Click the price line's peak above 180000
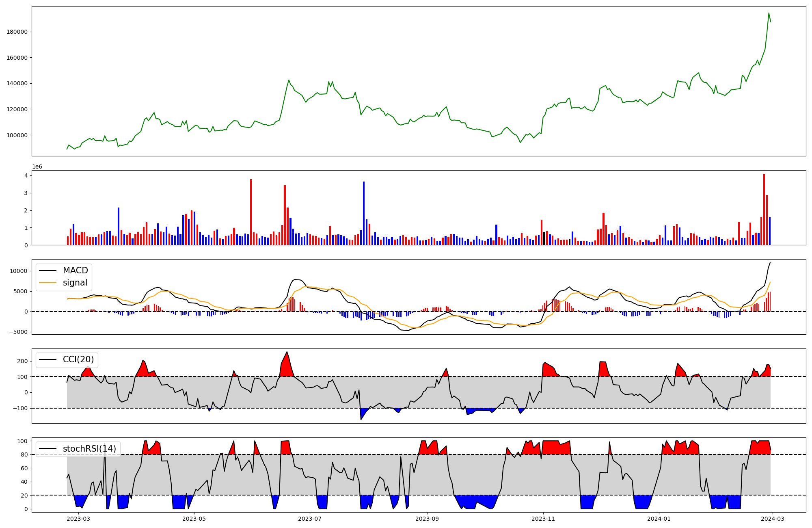The width and height of the screenshot is (812, 528). point(769,13)
